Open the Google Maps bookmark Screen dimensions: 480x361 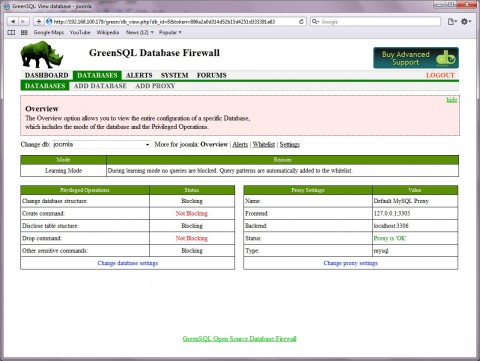[49, 32]
